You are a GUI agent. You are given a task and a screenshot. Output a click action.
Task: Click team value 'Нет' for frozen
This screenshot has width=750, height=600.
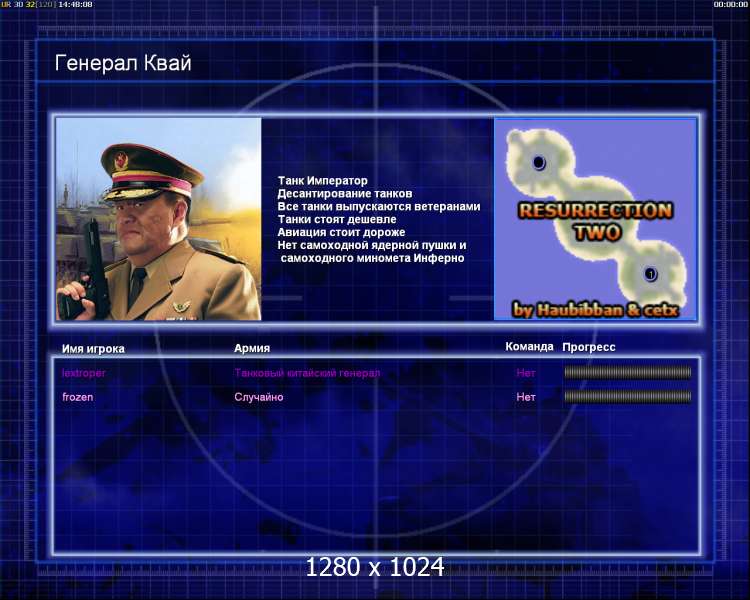(x=526, y=397)
